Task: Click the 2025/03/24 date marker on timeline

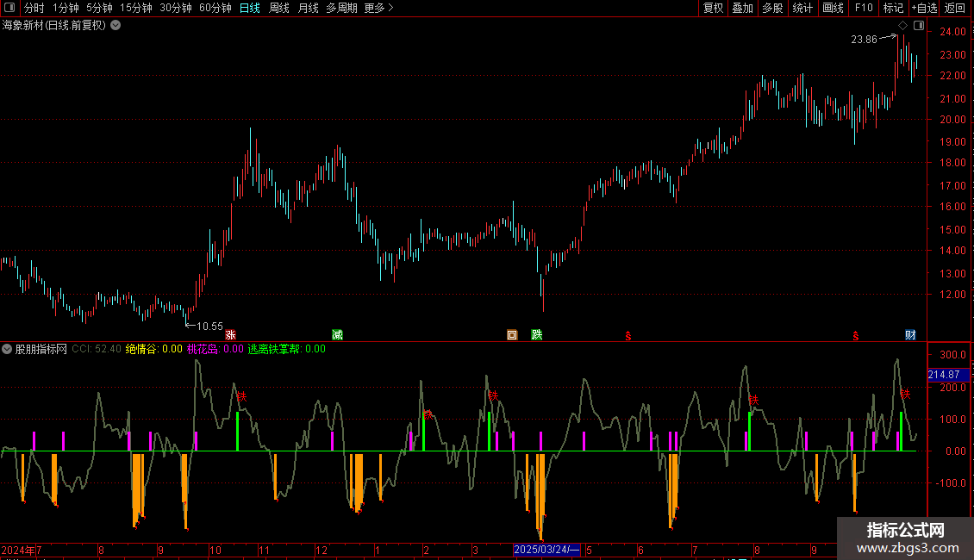Action: tap(546, 550)
